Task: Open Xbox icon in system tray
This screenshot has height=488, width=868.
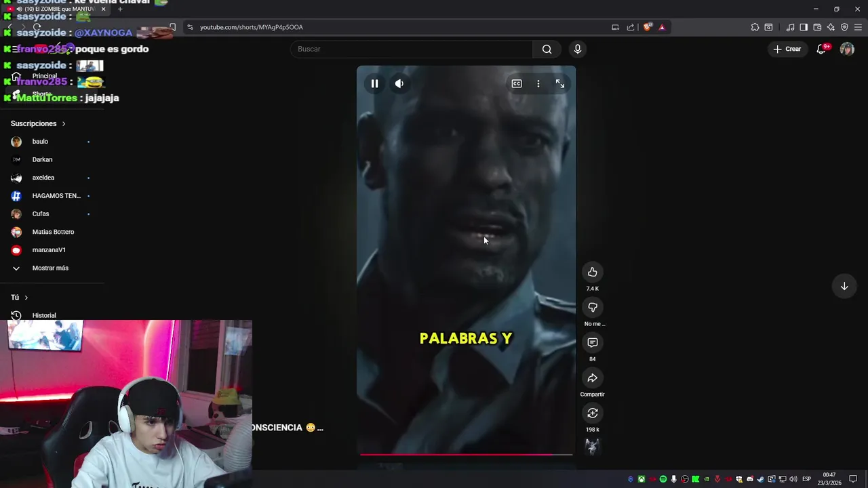Action: click(x=642, y=479)
